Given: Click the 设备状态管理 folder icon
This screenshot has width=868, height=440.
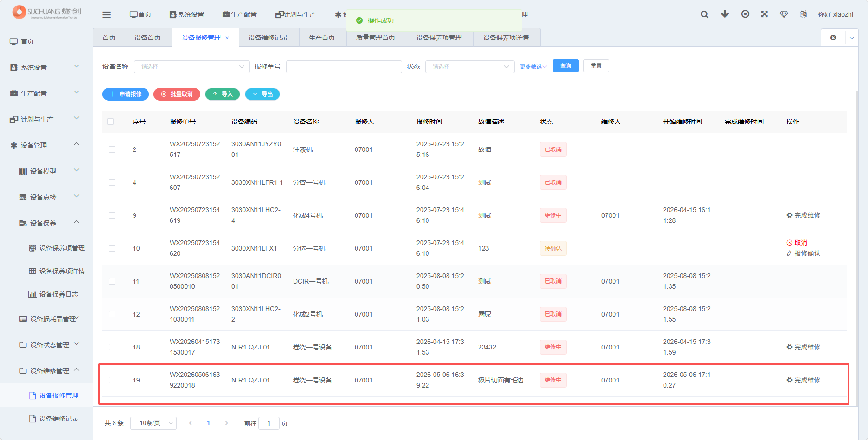Looking at the screenshot, I should pyautogui.click(x=23, y=345).
